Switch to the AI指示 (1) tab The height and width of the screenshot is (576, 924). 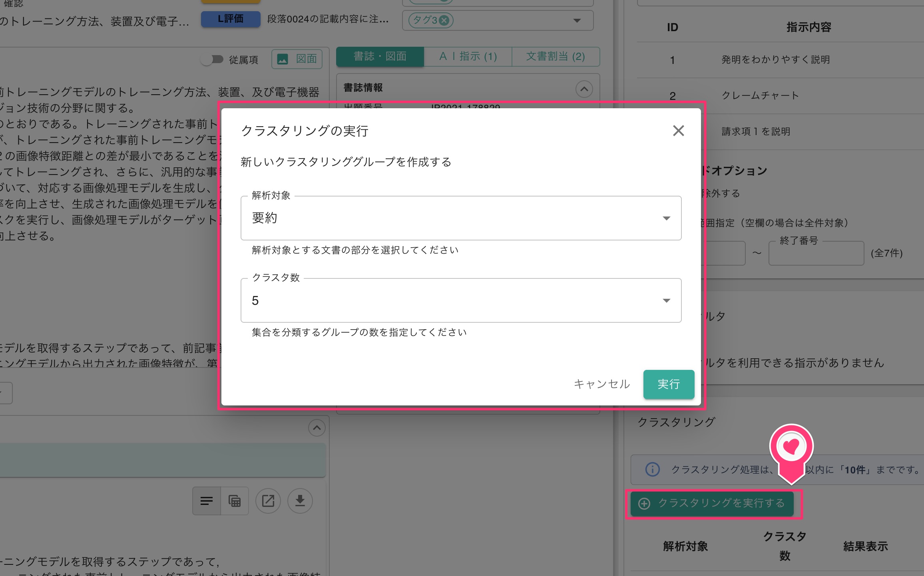point(468,56)
